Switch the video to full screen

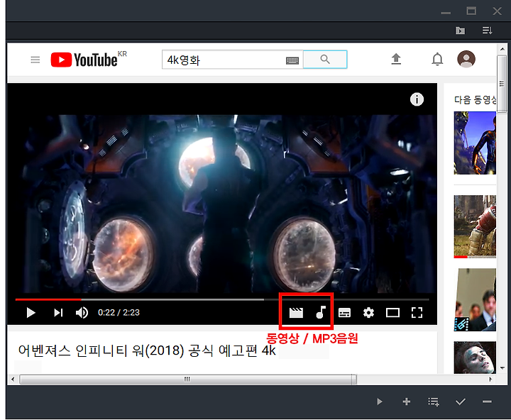417,312
